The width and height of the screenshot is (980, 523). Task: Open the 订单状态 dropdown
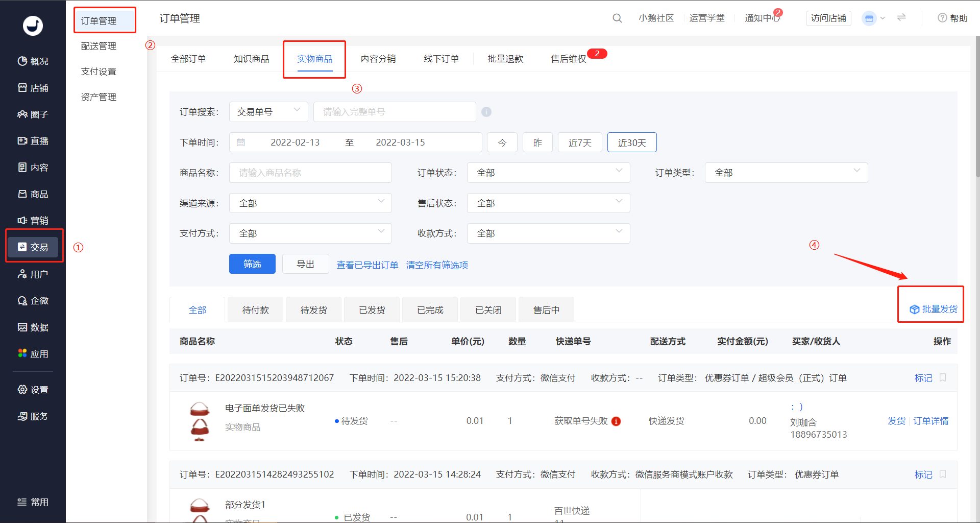[548, 173]
